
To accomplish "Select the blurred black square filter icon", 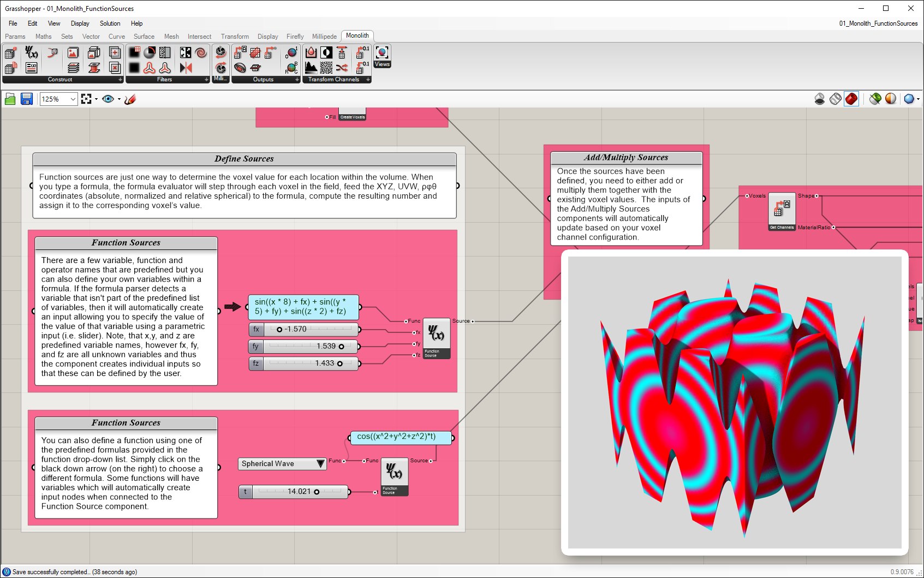I will point(134,53).
